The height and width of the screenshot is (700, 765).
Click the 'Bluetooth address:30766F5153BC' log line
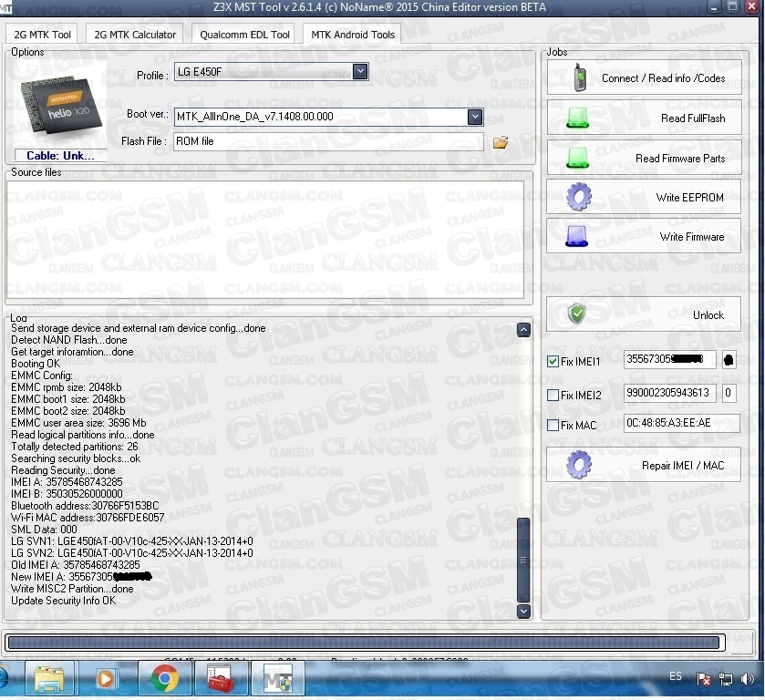[x=85, y=506]
